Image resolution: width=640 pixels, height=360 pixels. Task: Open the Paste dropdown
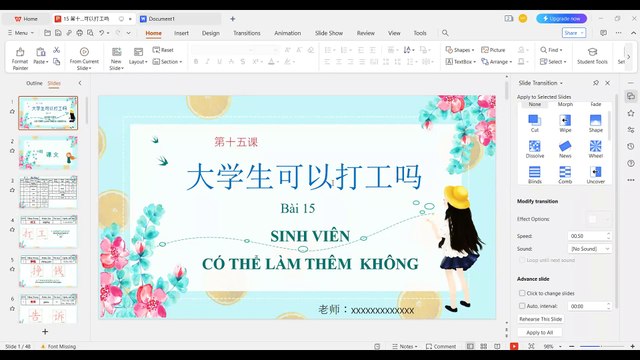(40, 62)
